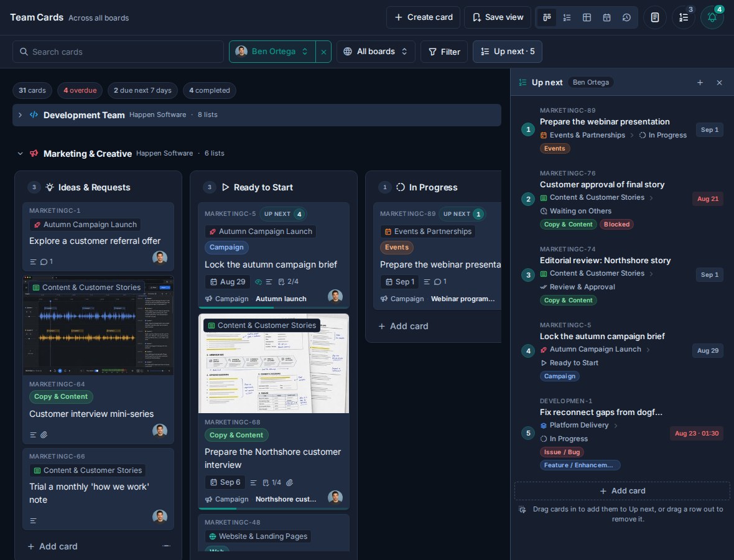Switch to the board view icon
This screenshot has height=560, width=734.
coord(547,17)
